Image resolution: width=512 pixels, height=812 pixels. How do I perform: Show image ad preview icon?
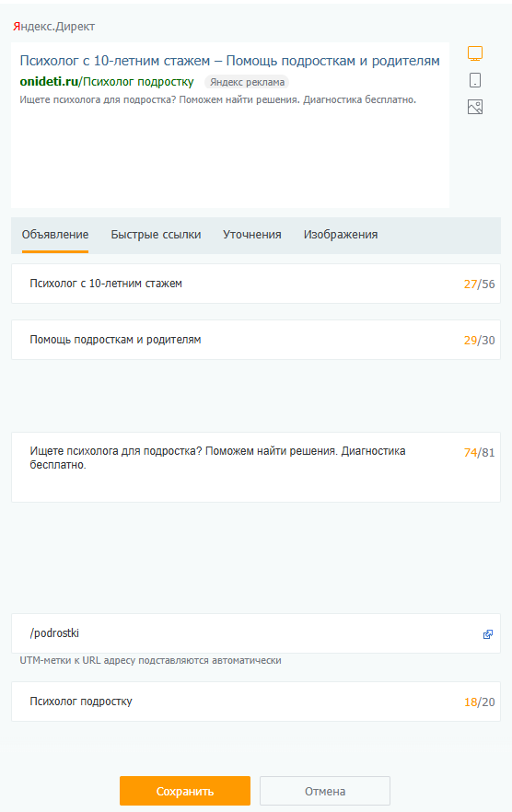(x=474, y=107)
